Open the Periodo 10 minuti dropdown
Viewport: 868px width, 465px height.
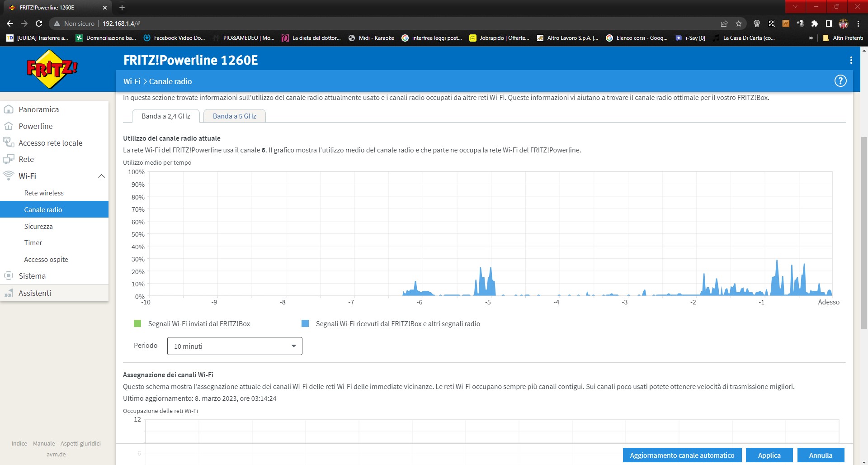235,346
